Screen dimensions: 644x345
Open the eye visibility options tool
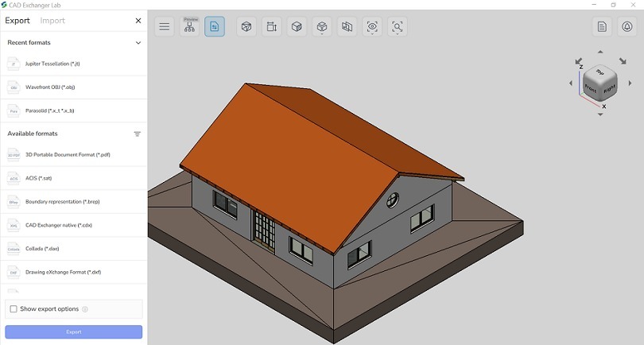coord(372,27)
